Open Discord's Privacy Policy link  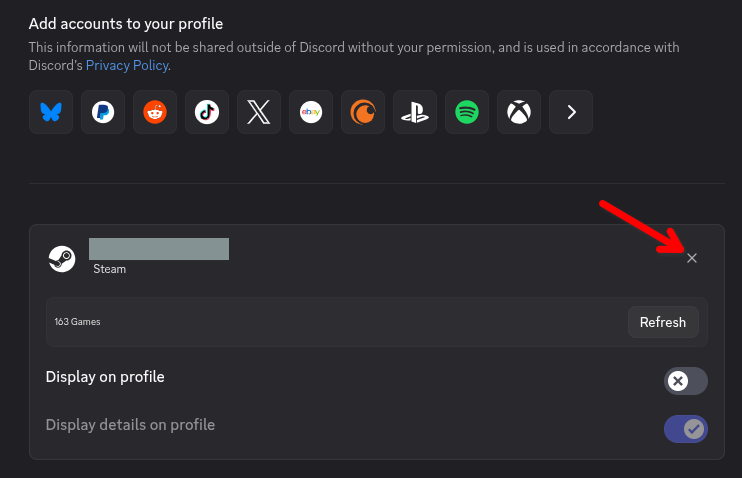click(x=127, y=65)
